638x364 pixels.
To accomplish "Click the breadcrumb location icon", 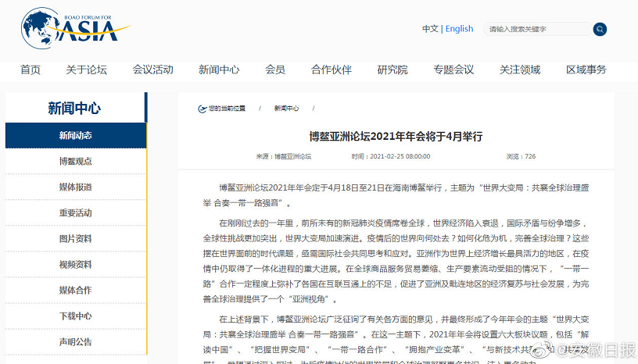I will tap(203, 109).
